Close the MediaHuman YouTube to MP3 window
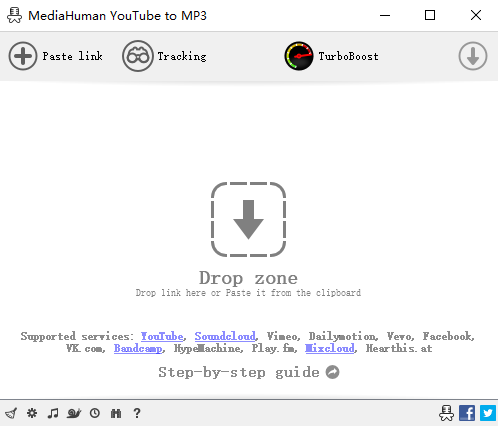The image size is (498, 427). coord(476,15)
